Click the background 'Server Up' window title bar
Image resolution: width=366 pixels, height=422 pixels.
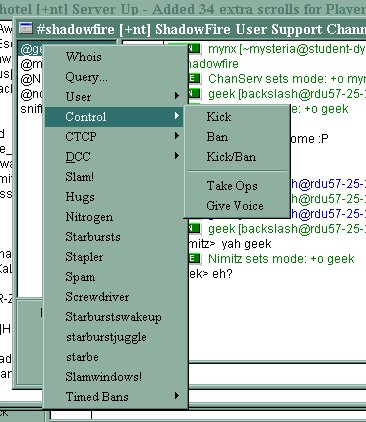pos(183,9)
